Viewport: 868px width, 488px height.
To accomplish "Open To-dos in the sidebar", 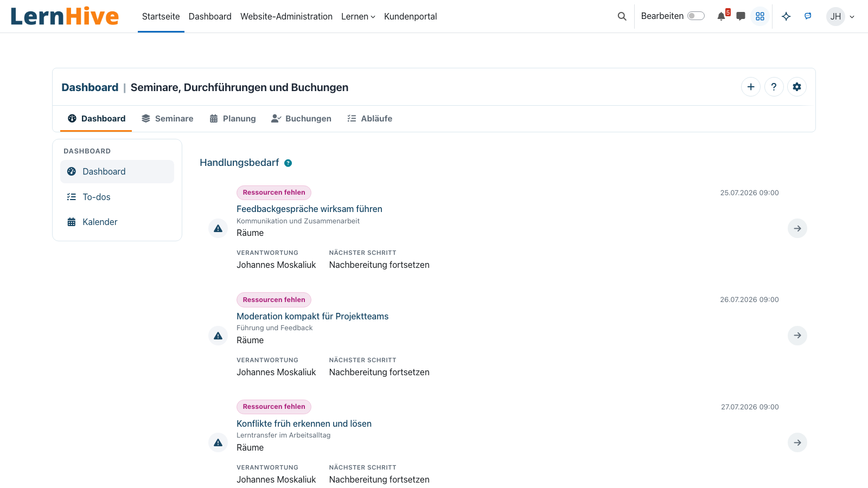I will pos(117,197).
